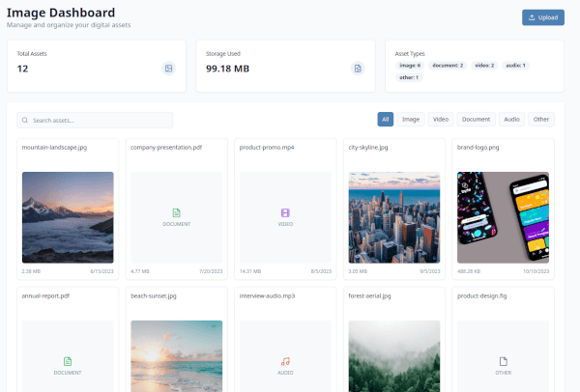Click the interview-audio.mp3 file name

pyautogui.click(x=267, y=296)
